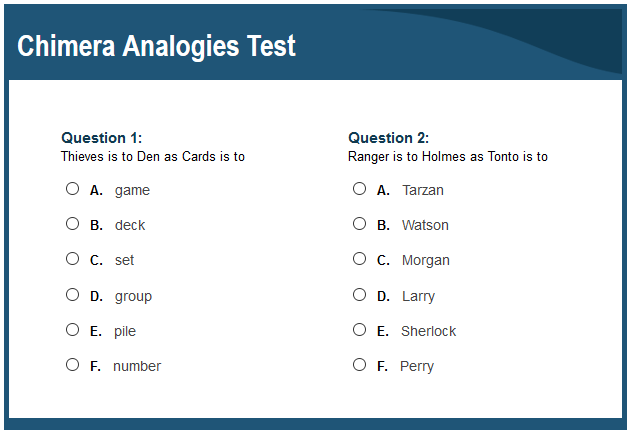
Task: Click the 'Watson' answer label text
Action: click(425, 225)
